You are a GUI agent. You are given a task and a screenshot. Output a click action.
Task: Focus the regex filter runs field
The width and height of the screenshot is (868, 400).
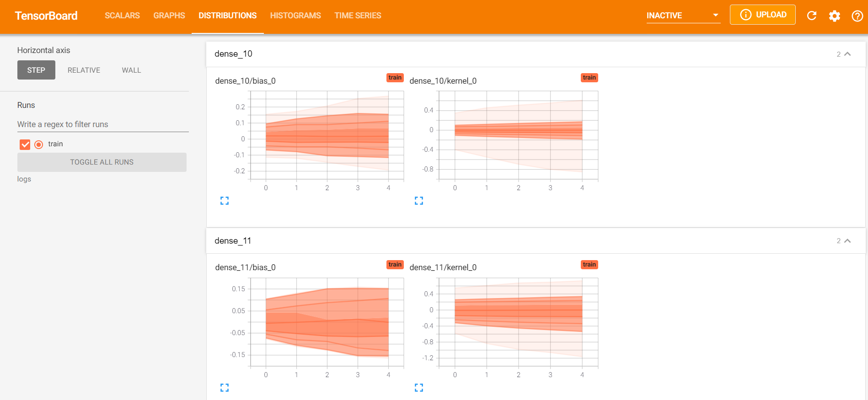click(103, 124)
